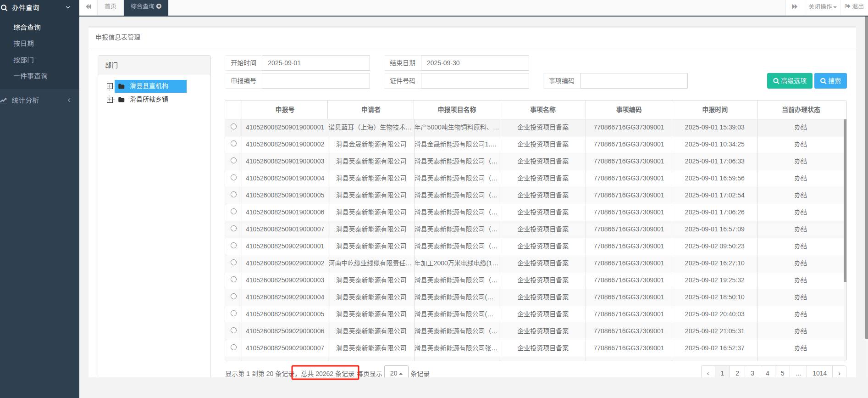The height and width of the screenshot is (398, 868).
Task: Click the 高级选项 button
Action: click(x=789, y=81)
